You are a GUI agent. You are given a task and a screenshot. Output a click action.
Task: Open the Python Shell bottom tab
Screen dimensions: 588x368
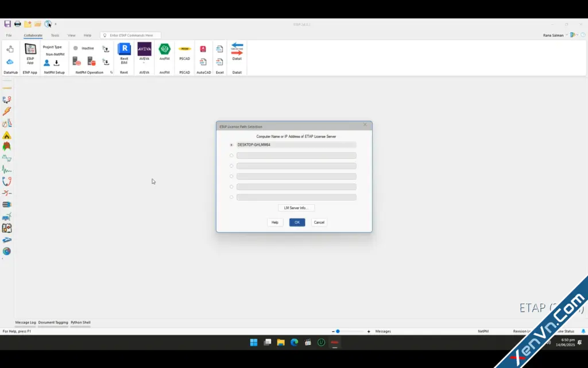tap(80, 323)
